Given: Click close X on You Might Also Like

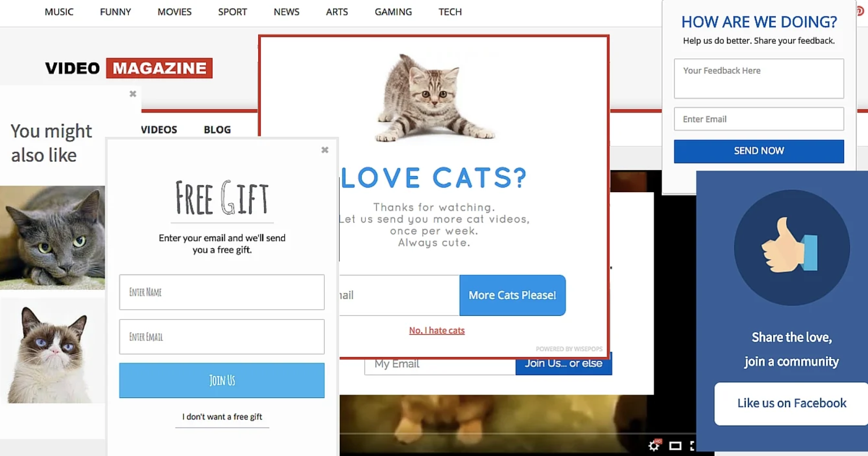Looking at the screenshot, I should 132,94.
